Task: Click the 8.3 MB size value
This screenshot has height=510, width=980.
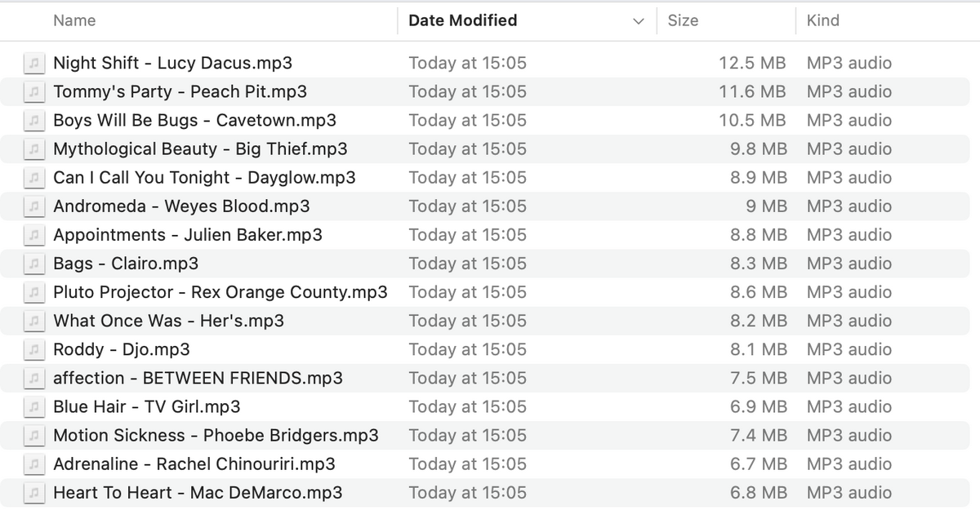Action: tap(759, 264)
